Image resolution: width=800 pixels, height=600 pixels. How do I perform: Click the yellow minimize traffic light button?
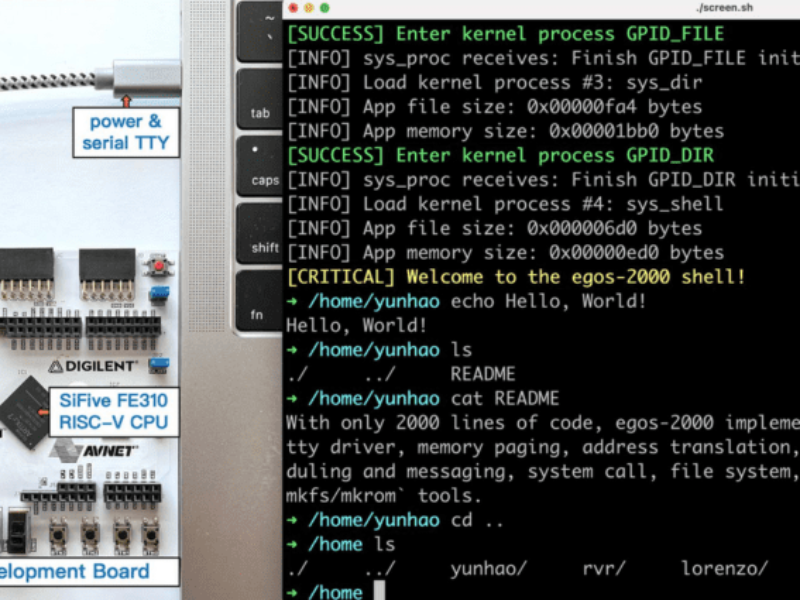(x=308, y=8)
